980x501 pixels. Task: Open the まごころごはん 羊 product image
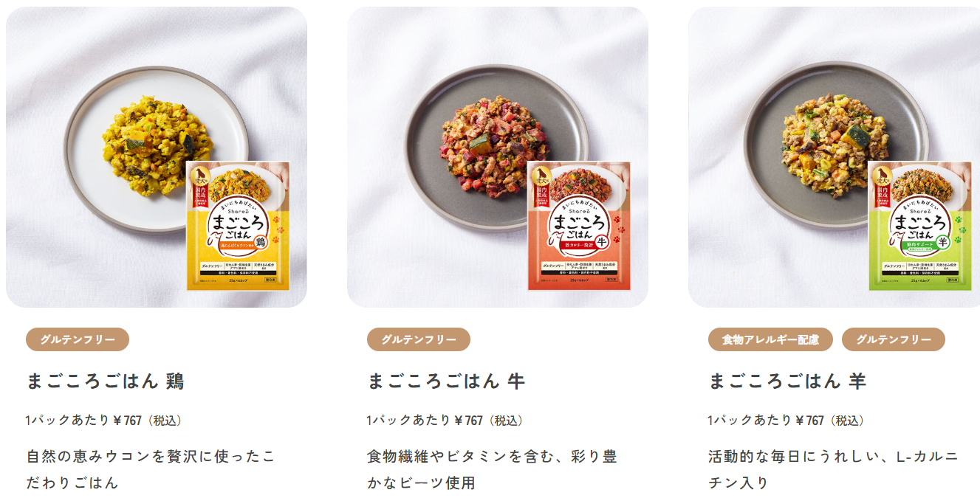[835, 157]
